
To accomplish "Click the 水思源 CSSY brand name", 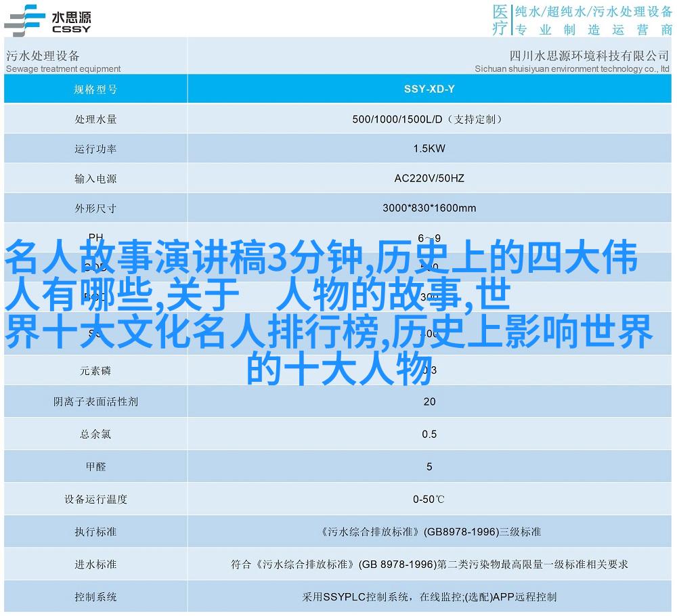I will (x=71, y=22).
